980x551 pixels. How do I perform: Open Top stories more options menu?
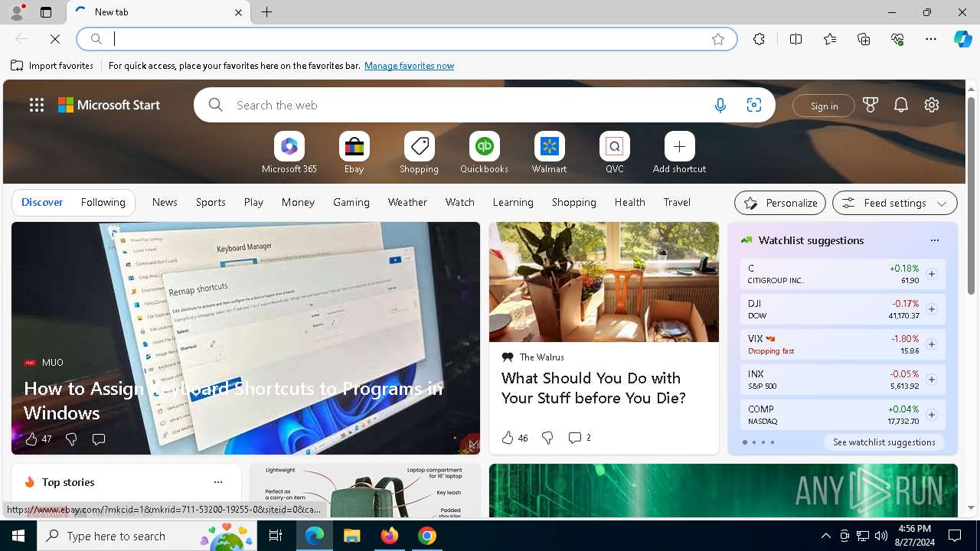(x=218, y=482)
